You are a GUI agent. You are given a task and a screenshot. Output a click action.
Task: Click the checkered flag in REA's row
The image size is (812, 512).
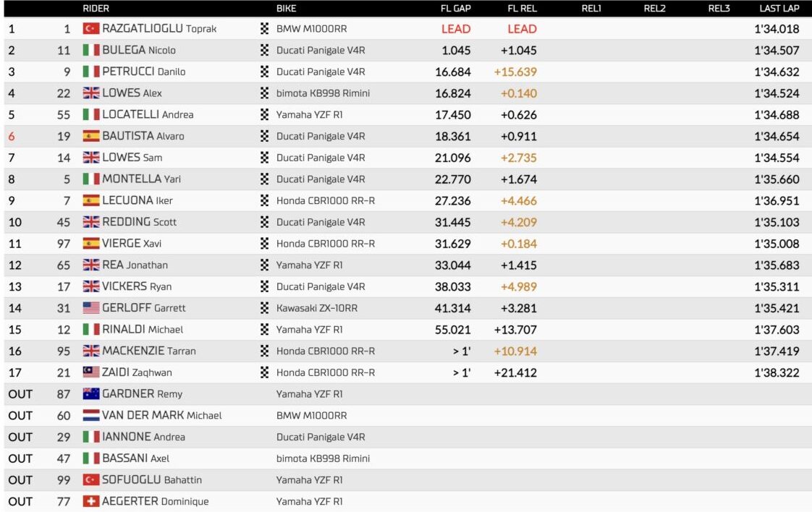265,265
